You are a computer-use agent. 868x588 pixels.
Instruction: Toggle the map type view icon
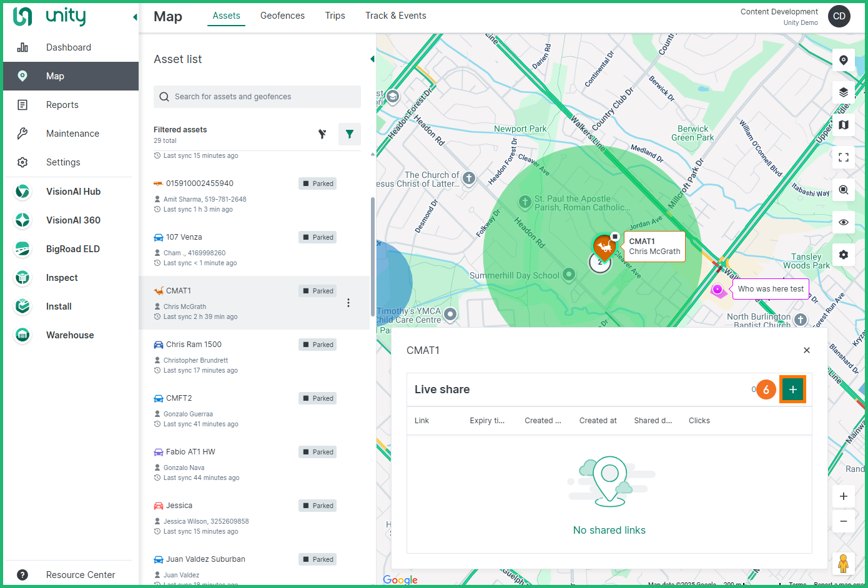(843, 125)
